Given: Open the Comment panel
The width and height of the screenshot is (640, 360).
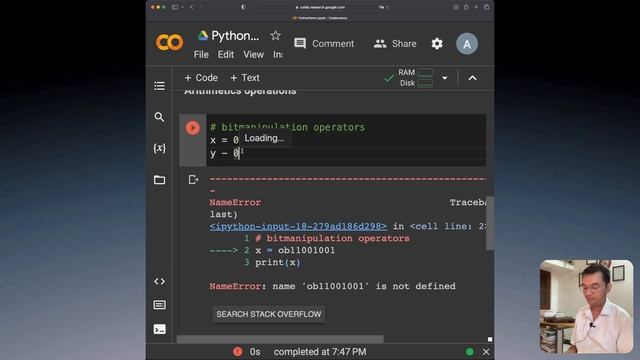Looking at the screenshot, I should [x=324, y=44].
